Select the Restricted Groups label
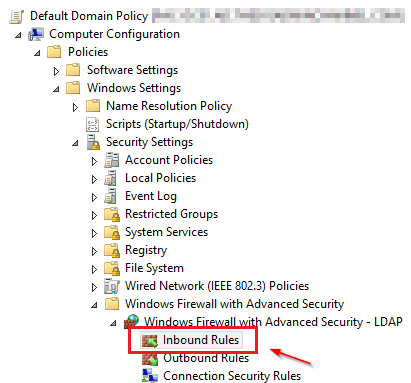This screenshot has height=383, width=411. click(171, 214)
